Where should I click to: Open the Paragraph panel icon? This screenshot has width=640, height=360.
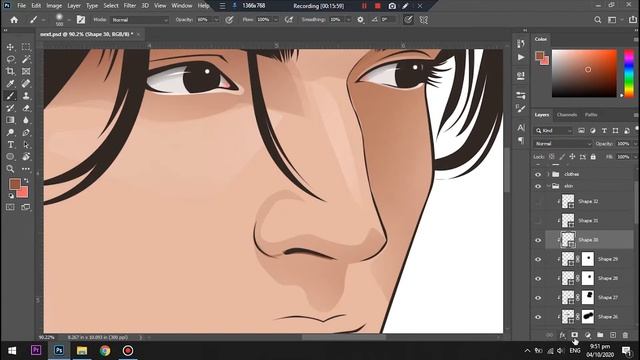(521, 140)
